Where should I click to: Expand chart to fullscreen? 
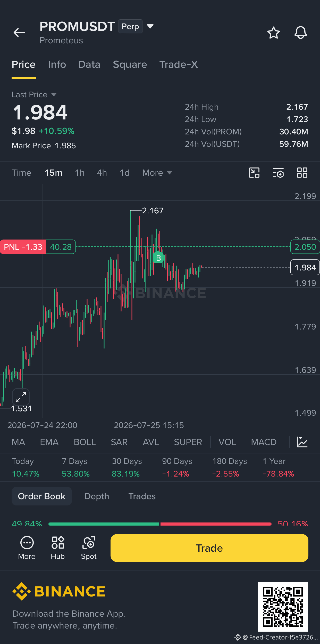pyautogui.click(x=21, y=397)
